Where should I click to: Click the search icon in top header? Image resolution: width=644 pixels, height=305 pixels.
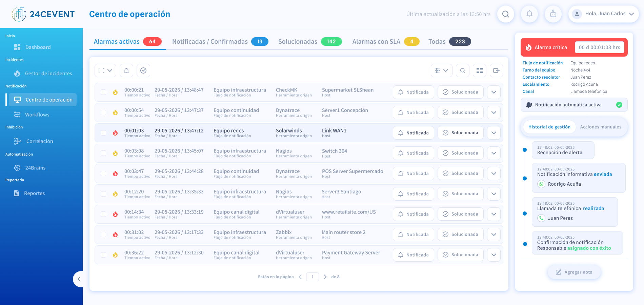click(x=505, y=14)
